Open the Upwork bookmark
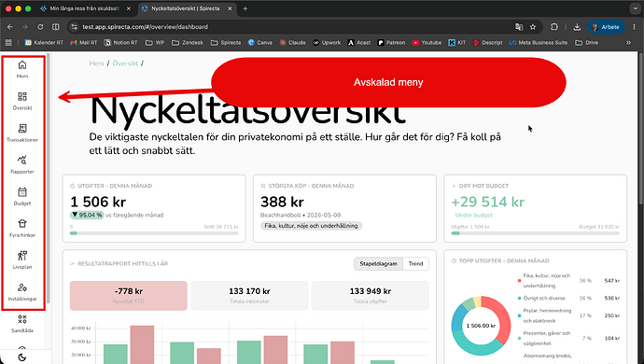This screenshot has width=644, height=364. [327, 42]
